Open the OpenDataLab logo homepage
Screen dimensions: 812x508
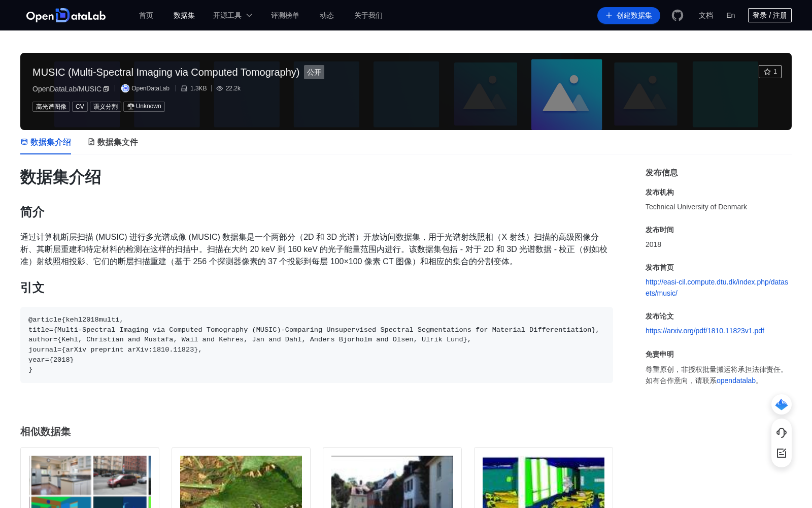(x=66, y=15)
